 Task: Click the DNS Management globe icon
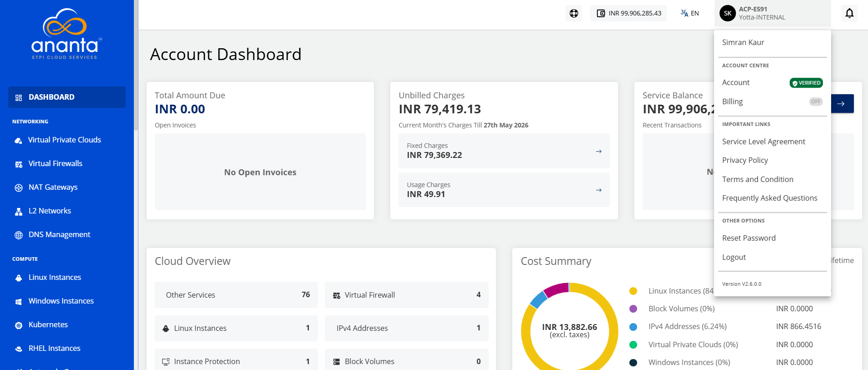(19, 235)
